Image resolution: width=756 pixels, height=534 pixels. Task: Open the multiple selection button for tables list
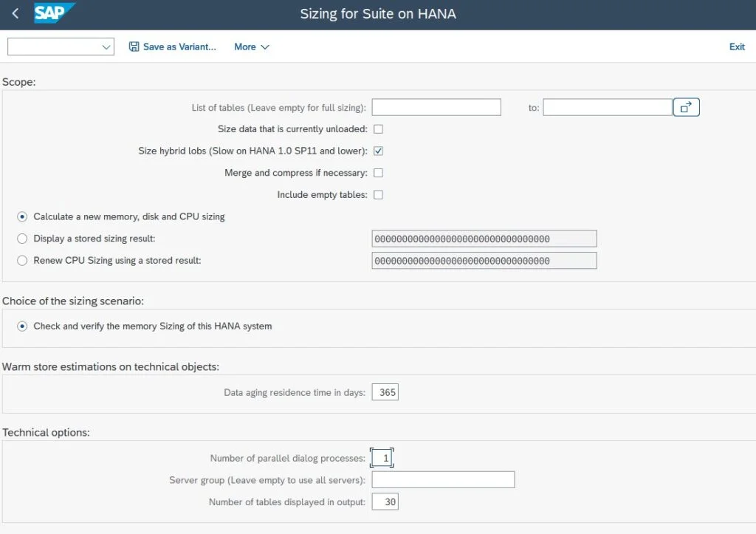686,107
